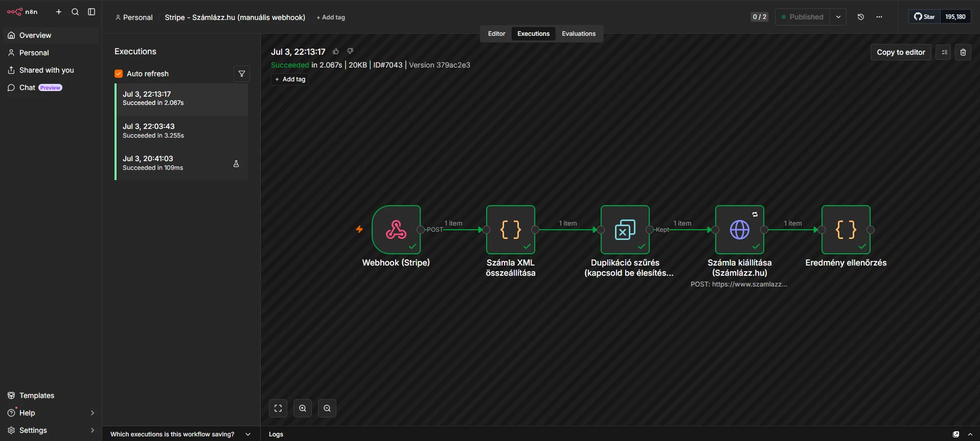The height and width of the screenshot is (441, 980).
Task: Expand the Settings menu
Action: [51, 430]
